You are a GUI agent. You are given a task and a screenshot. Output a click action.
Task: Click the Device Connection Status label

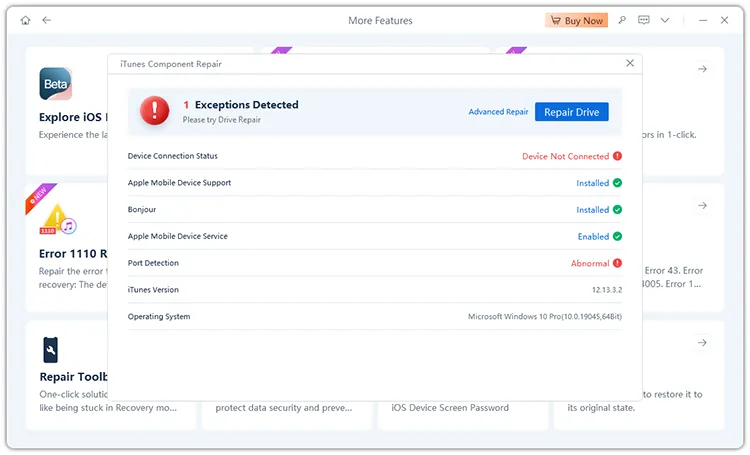(x=173, y=156)
